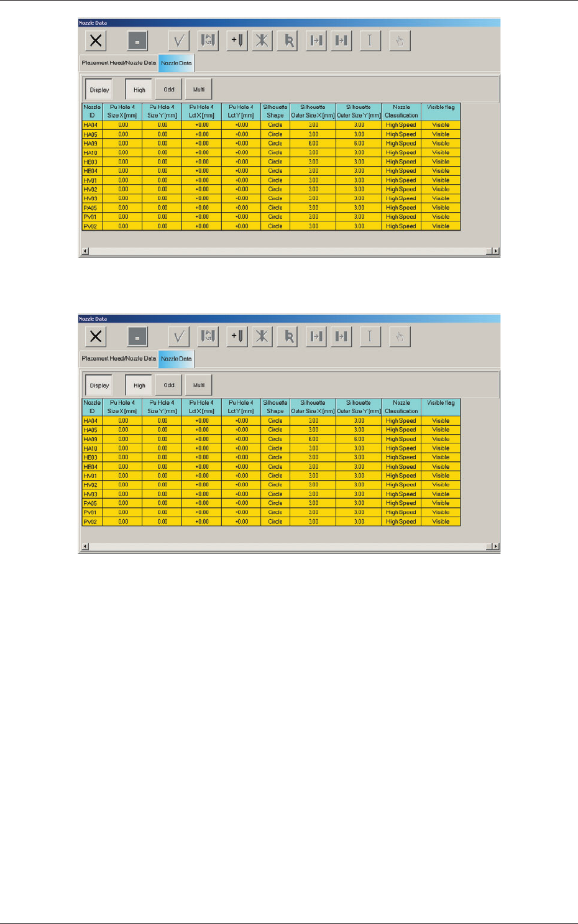Click the hand pointer icon in upper window
The width and height of the screenshot is (578, 924).
click(400, 41)
